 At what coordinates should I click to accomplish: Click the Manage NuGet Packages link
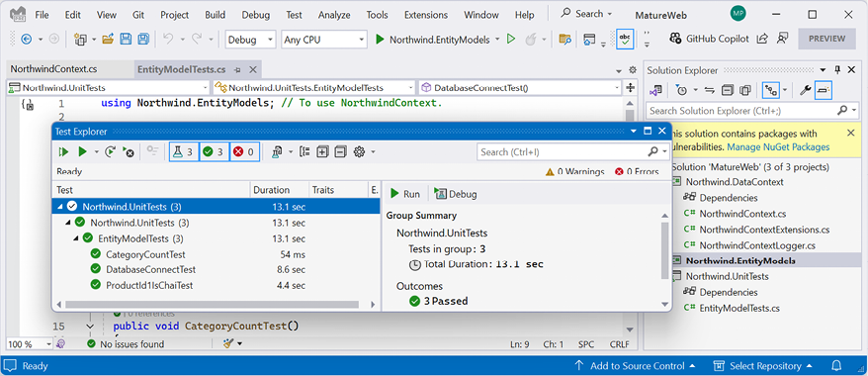778,147
